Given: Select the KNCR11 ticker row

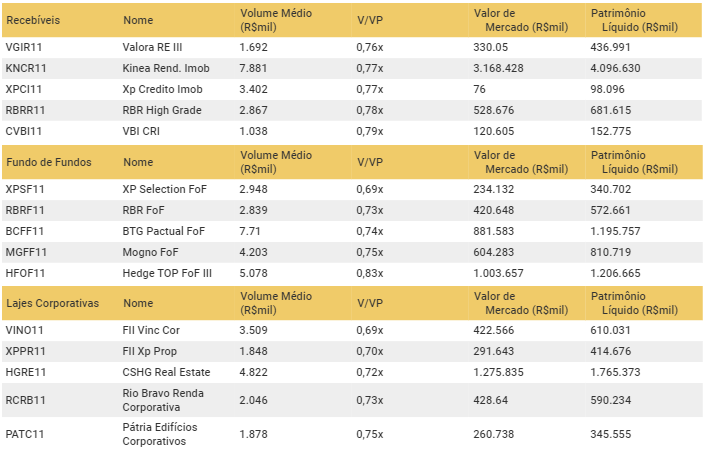Looking at the screenshot, I should coord(25,68).
